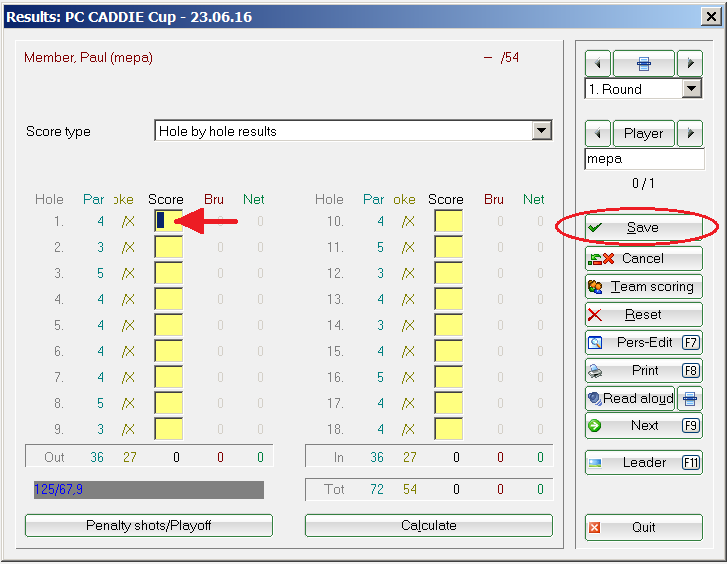Click score field for hole 15
Screen dimensions: 727x564
click(x=449, y=351)
